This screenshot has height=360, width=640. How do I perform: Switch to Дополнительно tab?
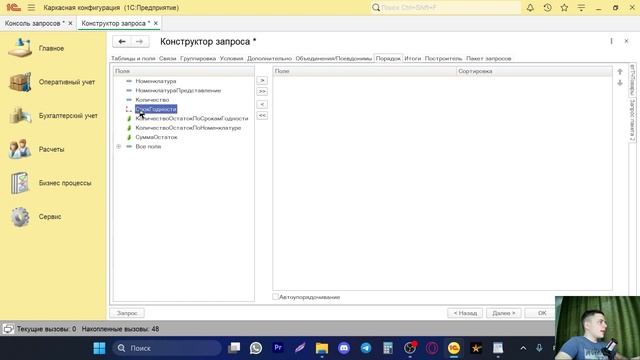[269, 58]
